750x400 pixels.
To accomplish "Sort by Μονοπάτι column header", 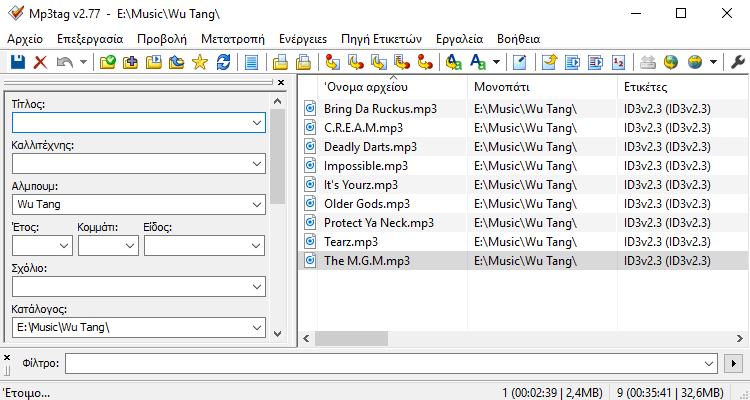I will 542,87.
